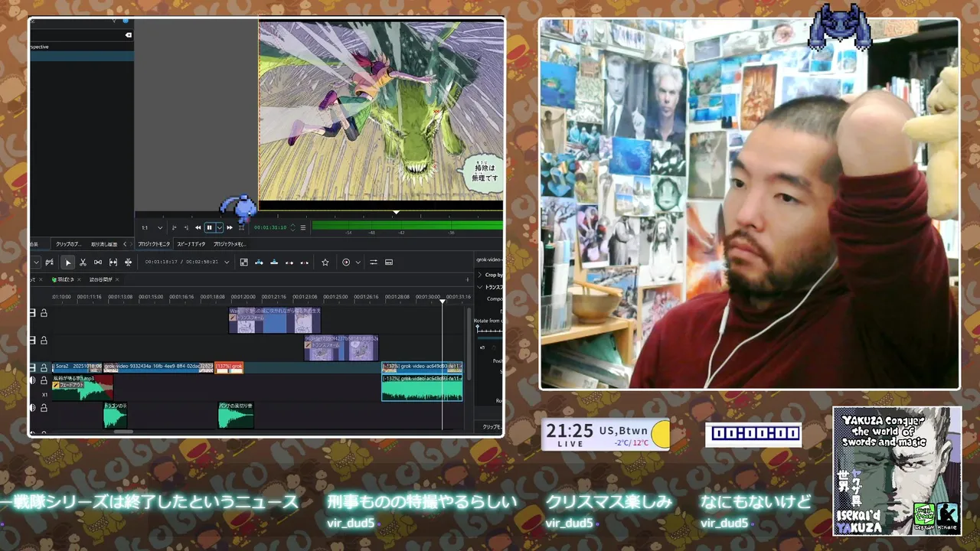Screen dimensions: 980x551
Task: Open the クリップのプ... tab
Action: click(69, 244)
